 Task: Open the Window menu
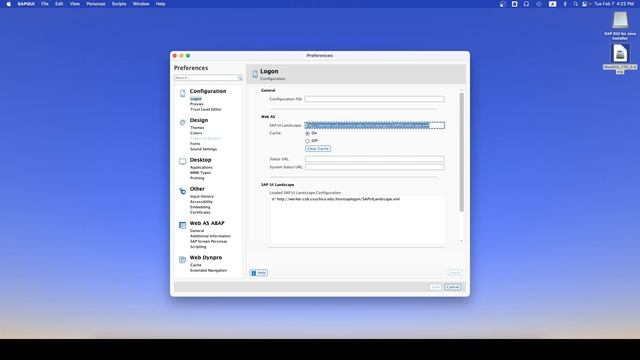(x=141, y=4)
